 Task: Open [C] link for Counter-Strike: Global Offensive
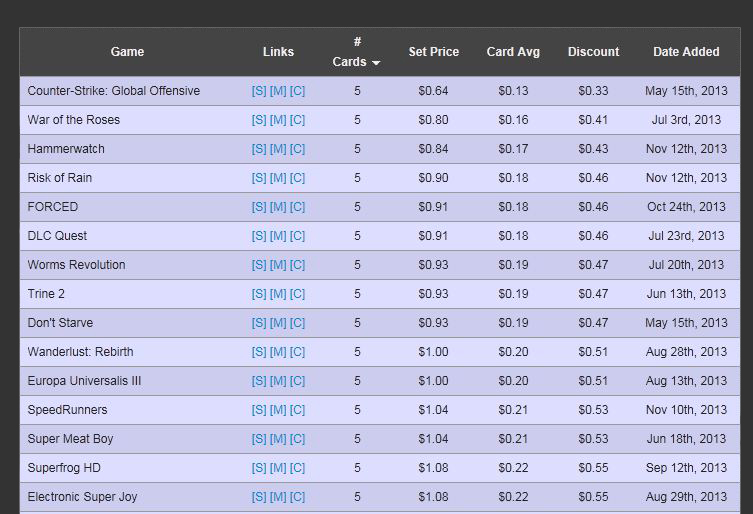[297, 91]
